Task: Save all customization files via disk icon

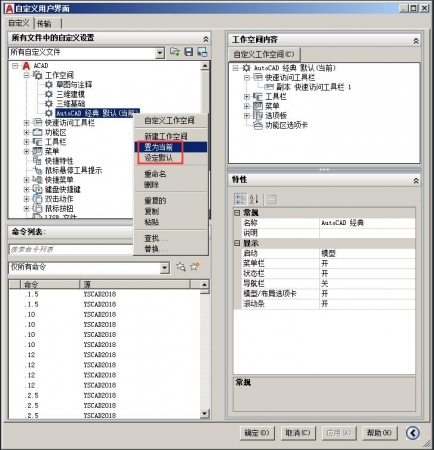Action: 189,52
